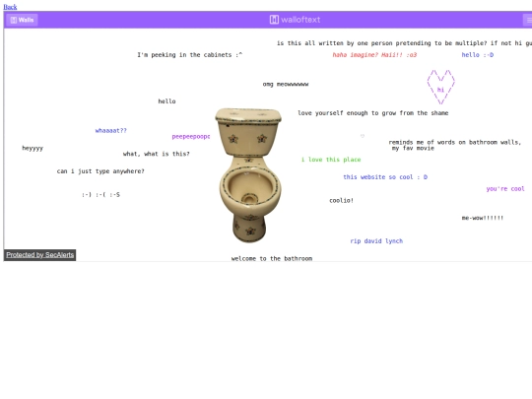Click the toilet image
Viewport: 532px width, 399px height.
[x=249, y=175]
